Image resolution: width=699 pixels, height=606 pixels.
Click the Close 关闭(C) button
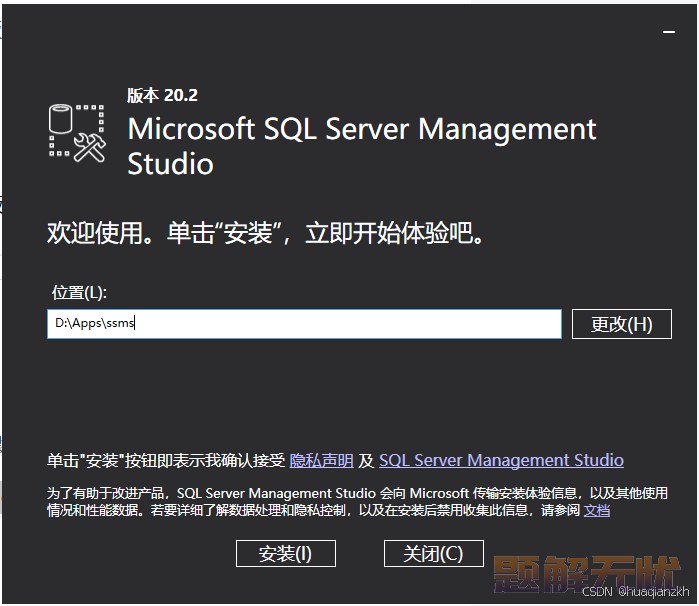pyautogui.click(x=433, y=553)
